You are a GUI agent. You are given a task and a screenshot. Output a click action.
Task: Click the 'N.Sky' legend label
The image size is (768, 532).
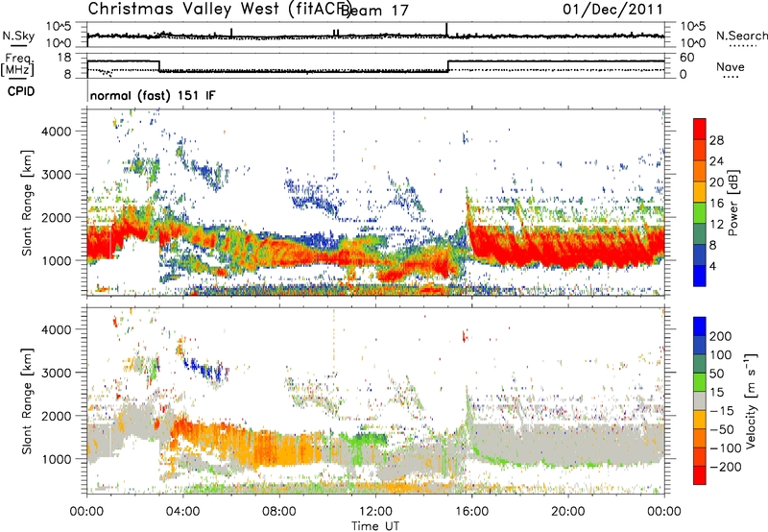(x=18, y=36)
